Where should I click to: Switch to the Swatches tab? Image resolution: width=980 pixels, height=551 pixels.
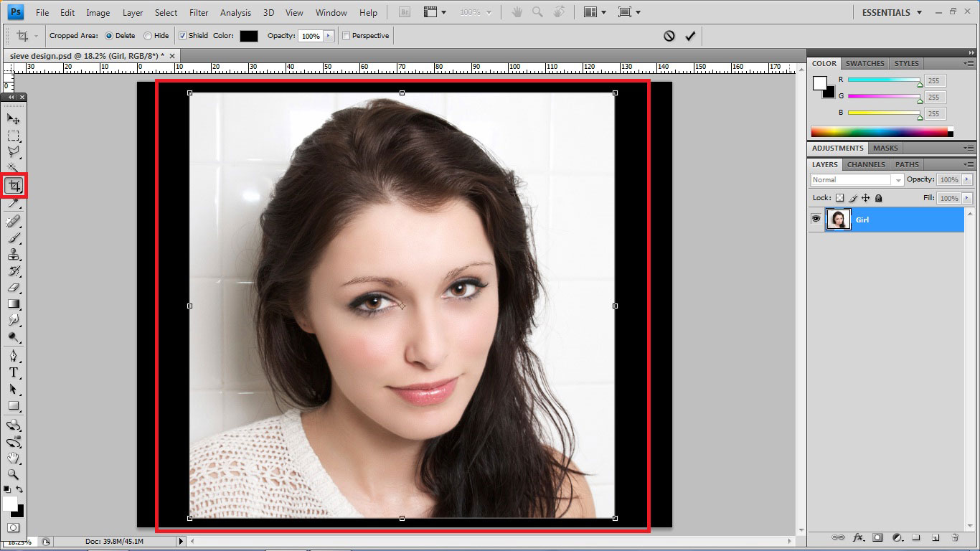point(864,63)
